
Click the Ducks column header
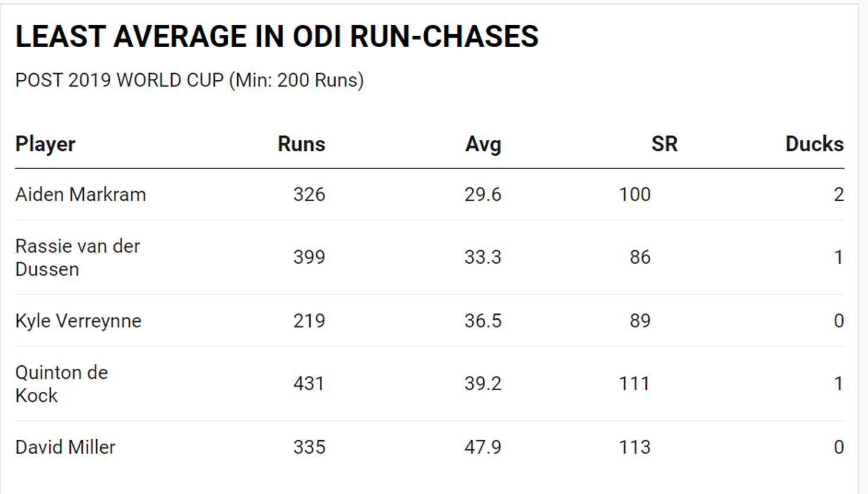[814, 144]
